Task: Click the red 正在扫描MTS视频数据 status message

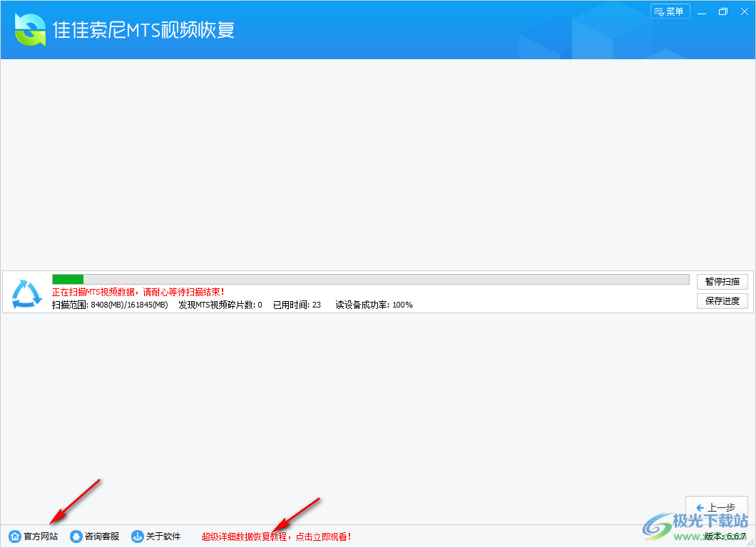Action: 138,292
